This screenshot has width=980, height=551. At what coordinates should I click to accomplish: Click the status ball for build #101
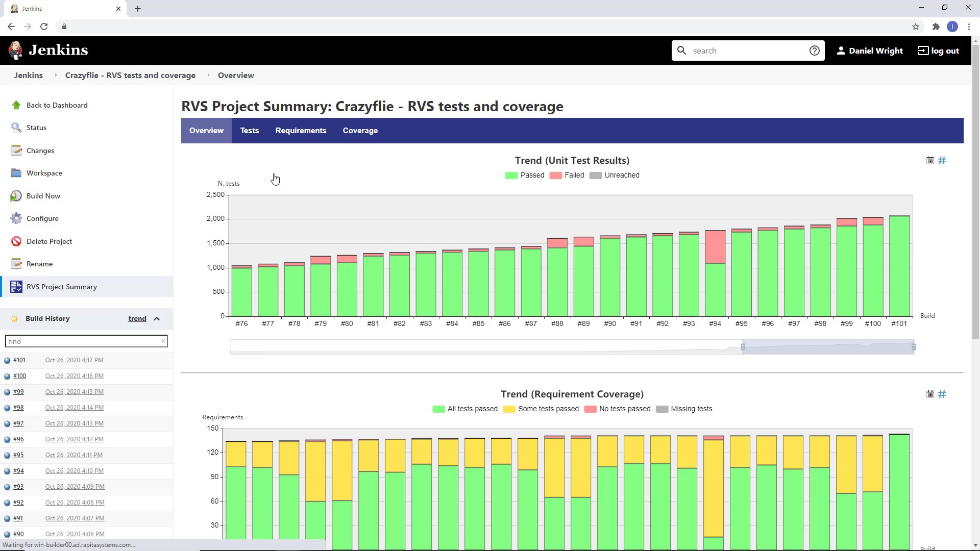coord(7,360)
